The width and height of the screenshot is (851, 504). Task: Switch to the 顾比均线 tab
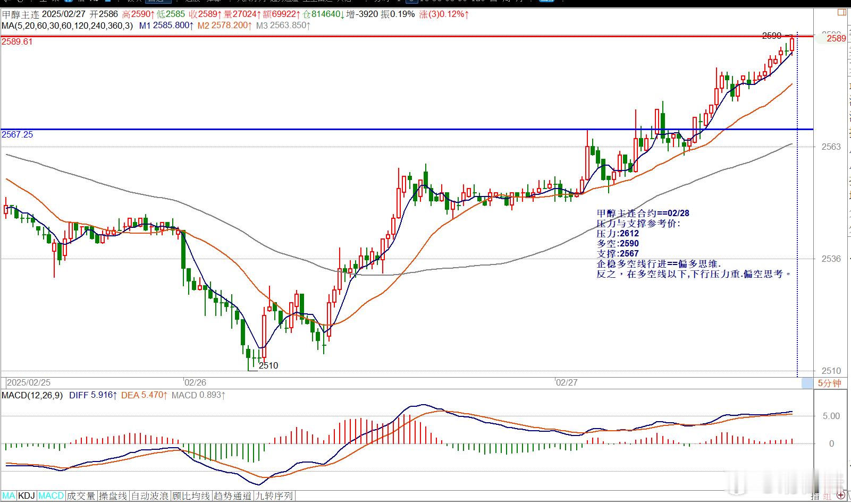click(191, 496)
